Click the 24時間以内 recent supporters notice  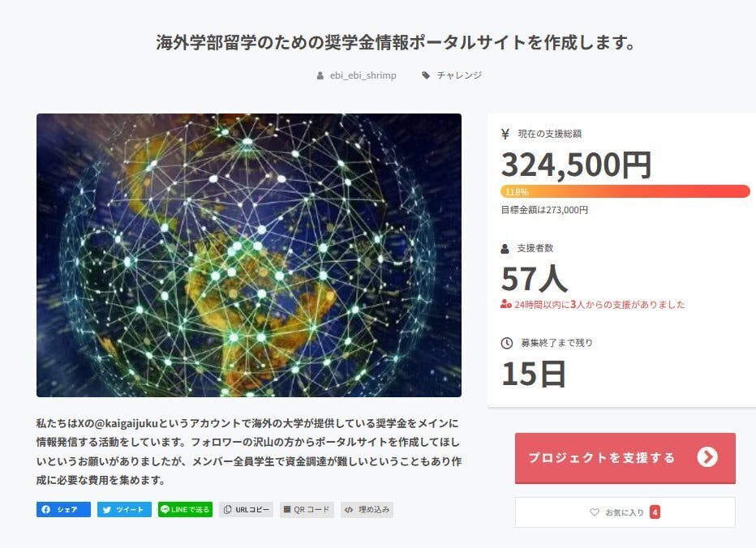coord(594,305)
